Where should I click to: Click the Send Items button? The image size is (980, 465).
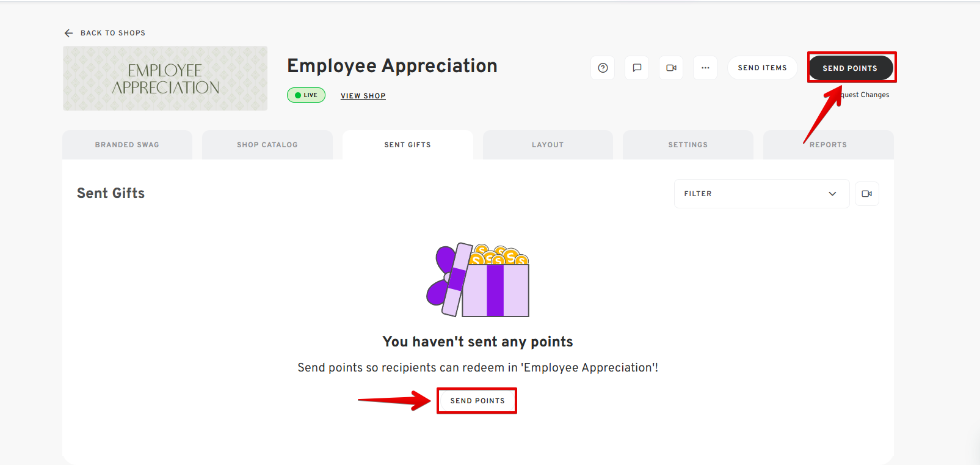coord(762,68)
